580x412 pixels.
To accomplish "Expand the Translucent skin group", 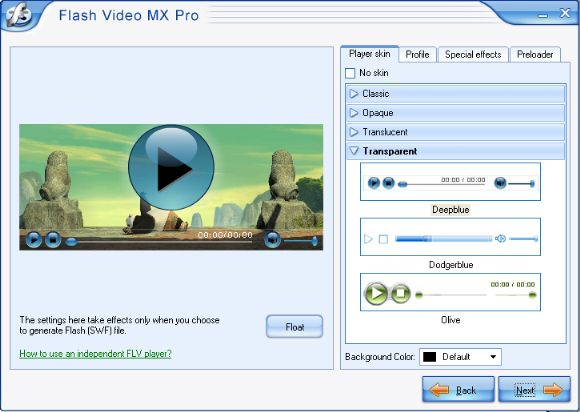I will pyautogui.click(x=456, y=132).
